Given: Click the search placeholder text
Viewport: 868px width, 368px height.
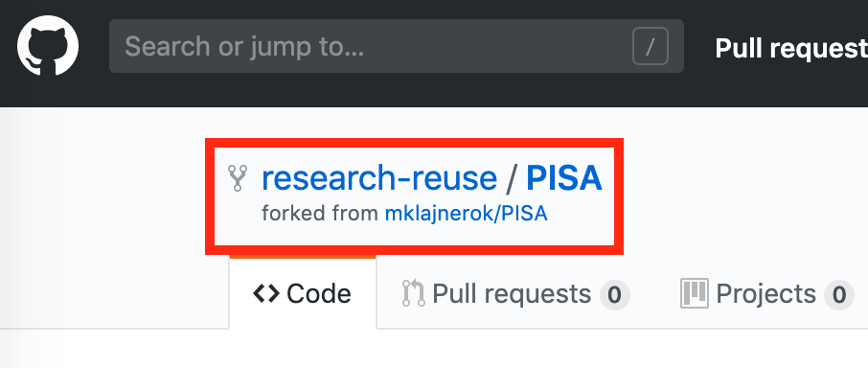Looking at the screenshot, I should 244,47.
